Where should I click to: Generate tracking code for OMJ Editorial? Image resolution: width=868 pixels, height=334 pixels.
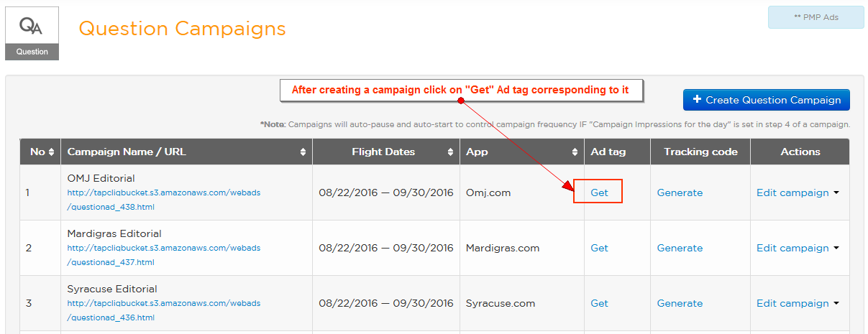pyautogui.click(x=680, y=192)
